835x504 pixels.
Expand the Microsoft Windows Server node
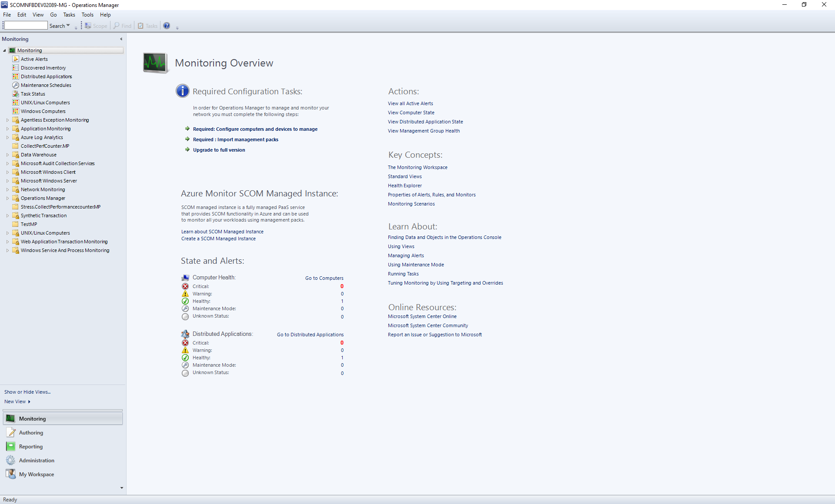coord(6,180)
